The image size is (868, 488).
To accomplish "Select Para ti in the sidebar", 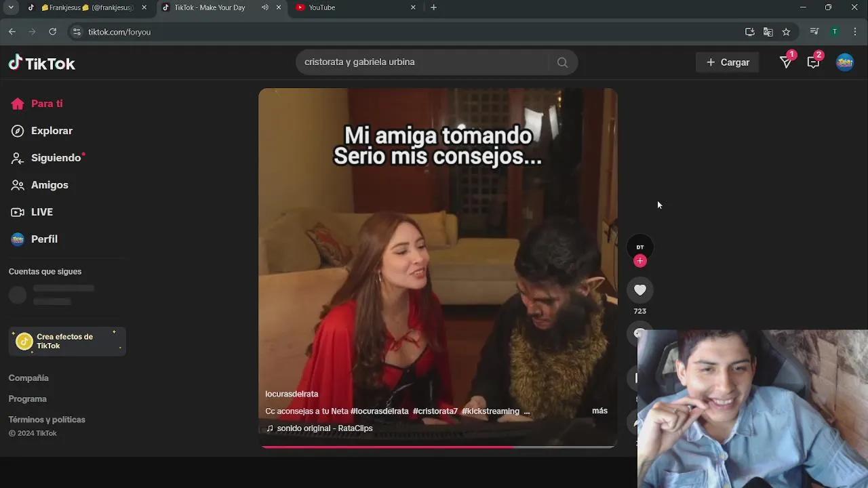I will pyautogui.click(x=46, y=103).
